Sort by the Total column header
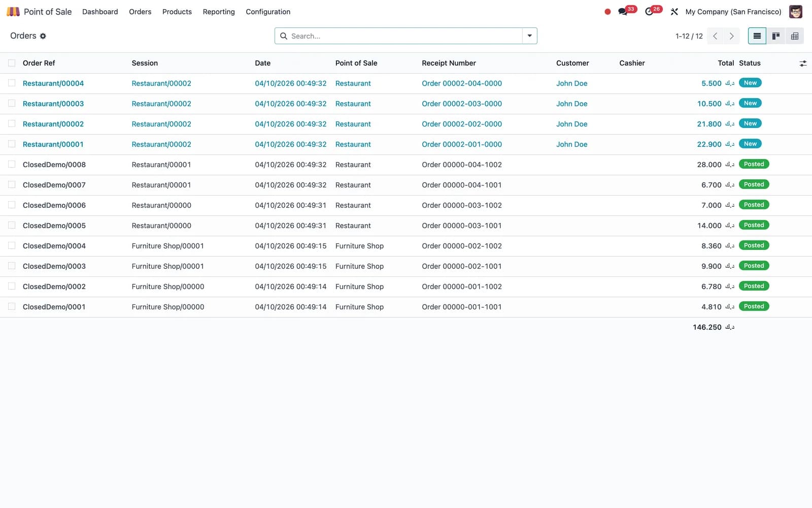The width and height of the screenshot is (812, 508). point(726,63)
